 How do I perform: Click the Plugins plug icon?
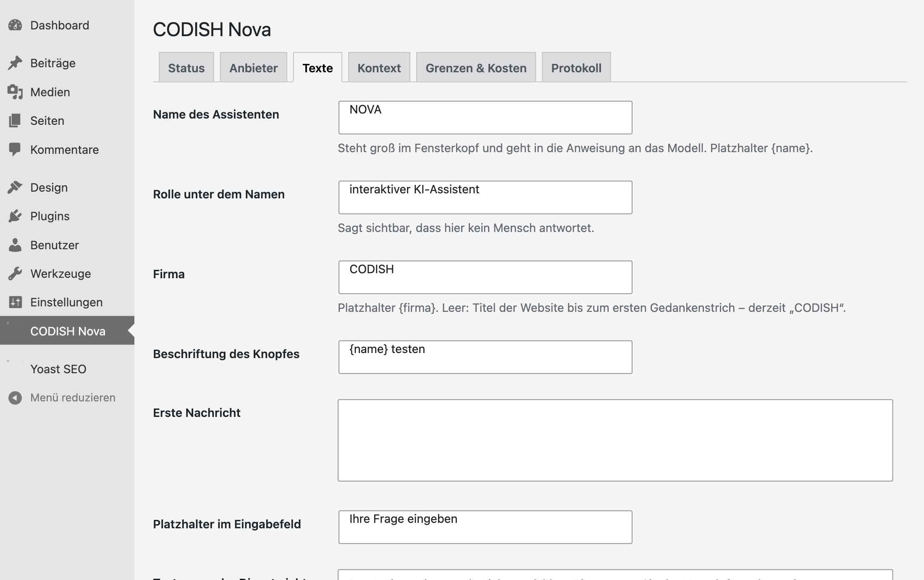(15, 216)
